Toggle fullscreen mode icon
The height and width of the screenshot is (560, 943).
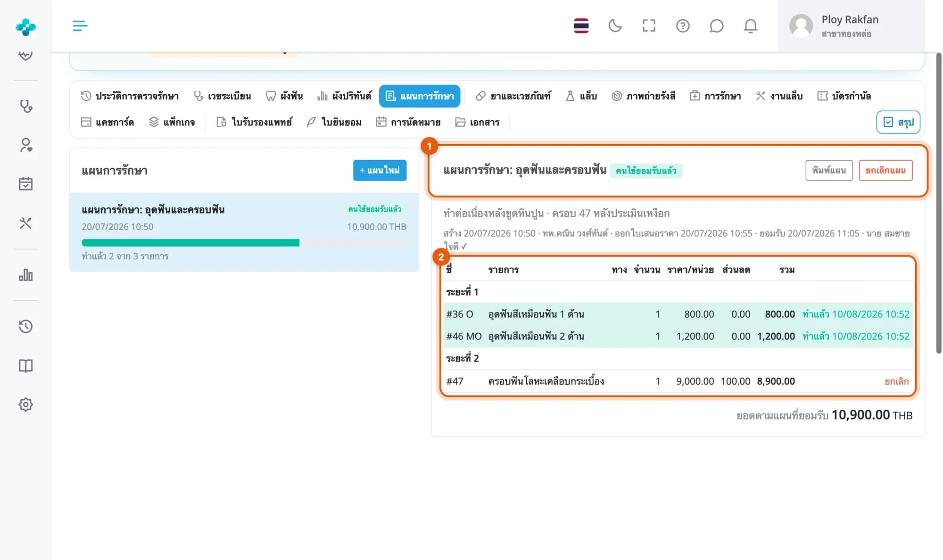click(649, 25)
